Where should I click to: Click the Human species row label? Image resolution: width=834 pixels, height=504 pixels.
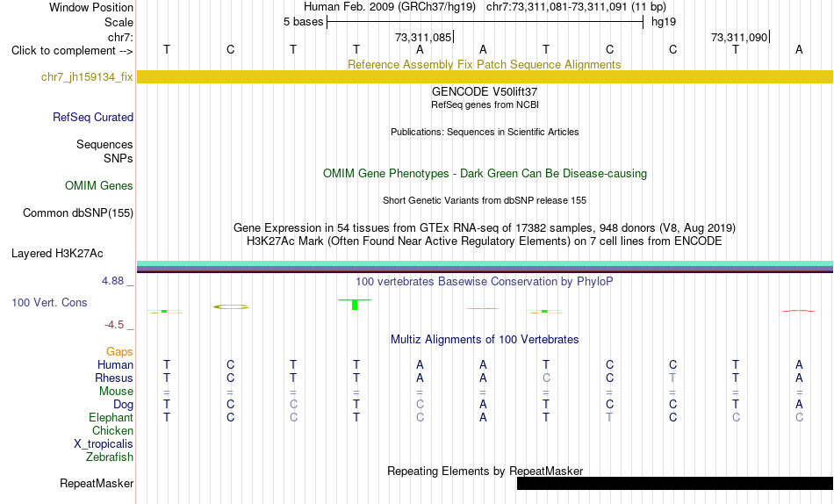point(115,365)
